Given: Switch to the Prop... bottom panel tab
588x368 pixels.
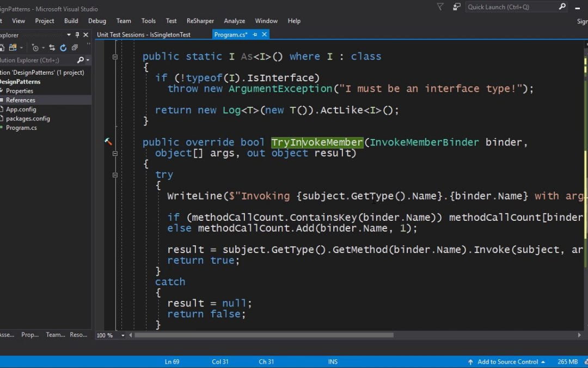Looking at the screenshot, I should tap(30, 335).
